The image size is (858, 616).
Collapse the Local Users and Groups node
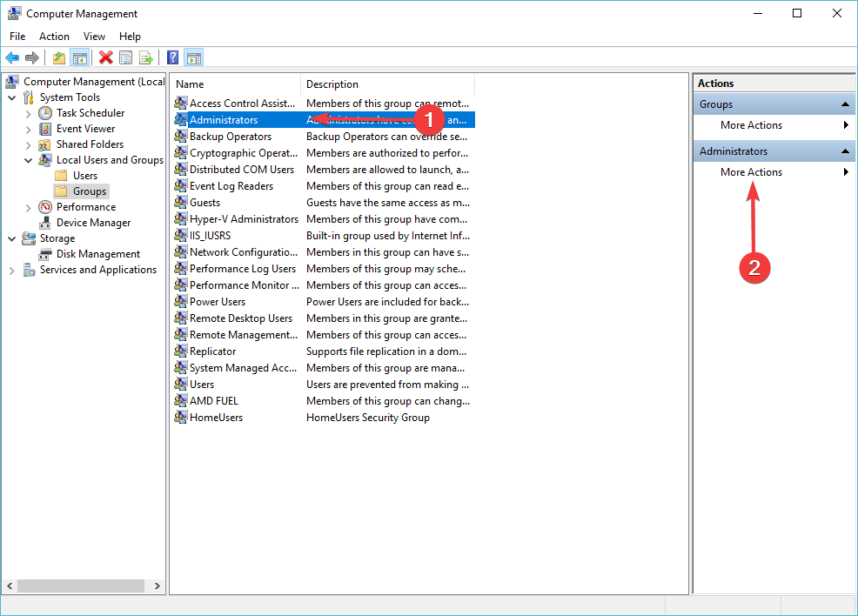pyautogui.click(x=29, y=160)
